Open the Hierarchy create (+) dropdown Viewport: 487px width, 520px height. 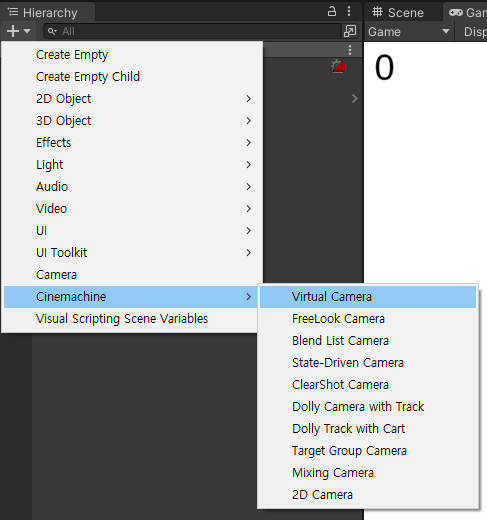pos(18,31)
